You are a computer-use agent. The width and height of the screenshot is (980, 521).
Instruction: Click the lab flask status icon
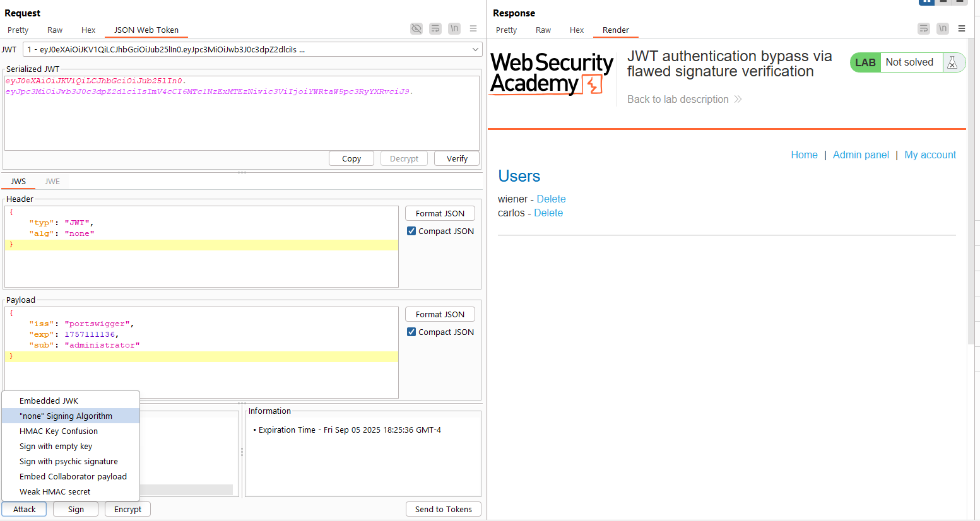pos(952,62)
